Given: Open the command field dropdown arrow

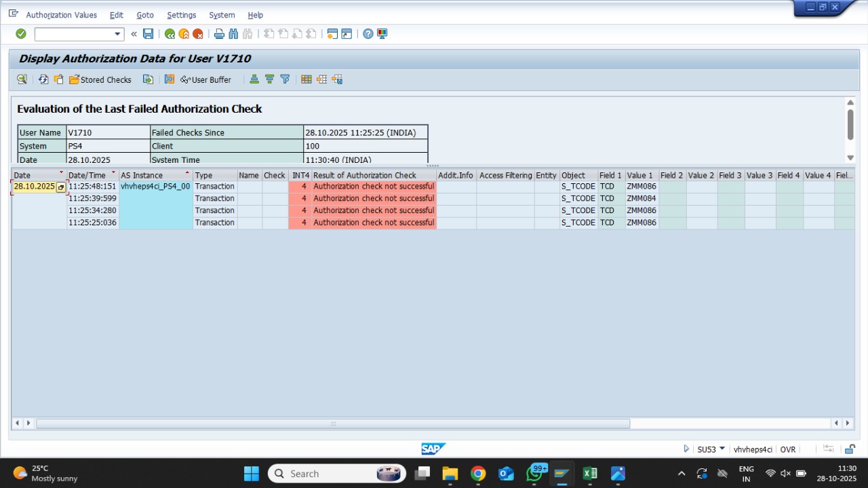Looking at the screenshot, I should (117, 34).
